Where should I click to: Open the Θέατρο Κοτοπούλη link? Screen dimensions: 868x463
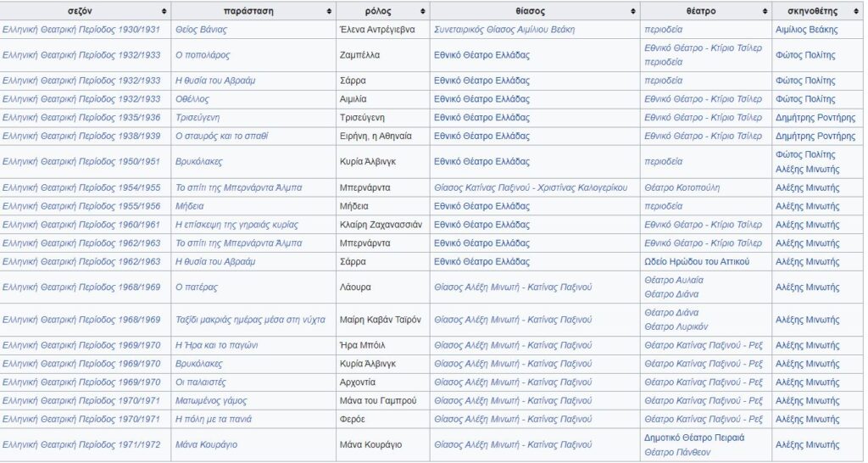coord(682,187)
